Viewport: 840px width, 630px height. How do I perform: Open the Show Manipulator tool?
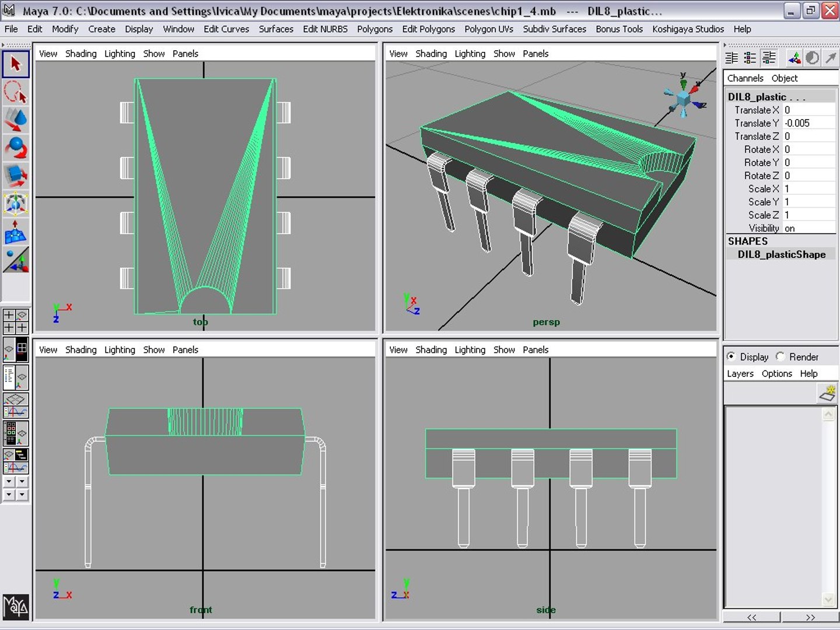[x=16, y=260]
